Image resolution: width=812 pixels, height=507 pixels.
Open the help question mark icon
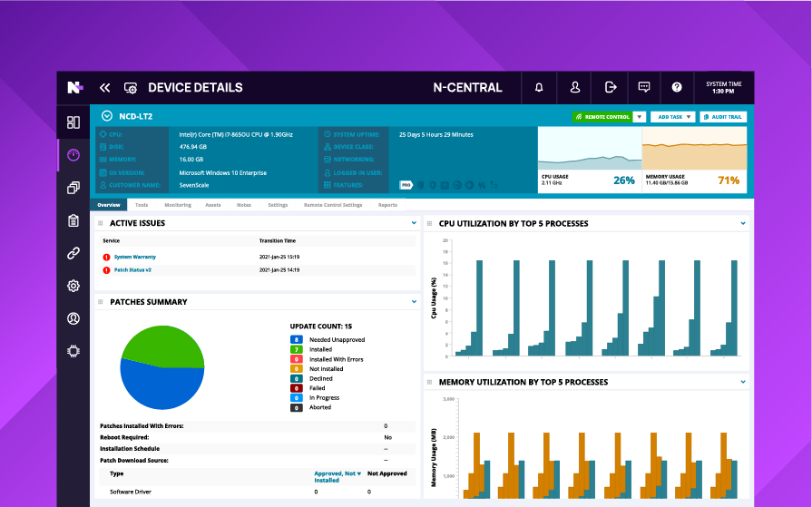(676, 87)
